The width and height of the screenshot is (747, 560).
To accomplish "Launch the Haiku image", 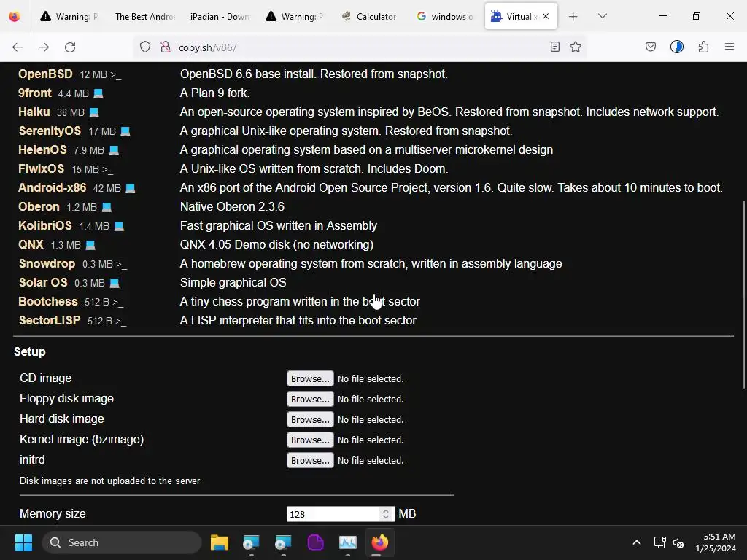I will pos(34,112).
